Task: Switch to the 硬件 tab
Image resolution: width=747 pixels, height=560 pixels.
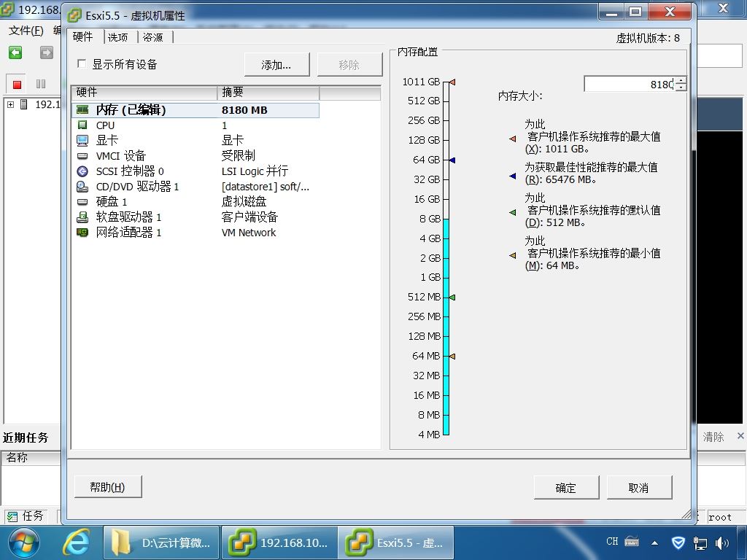Action: (x=83, y=36)
